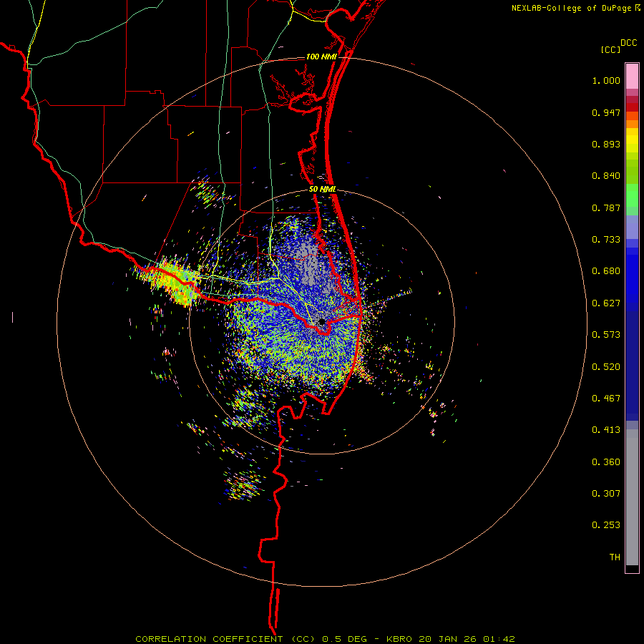Click the 0.840 scale value
Viewport: 644px width, 644px height.
606,176
